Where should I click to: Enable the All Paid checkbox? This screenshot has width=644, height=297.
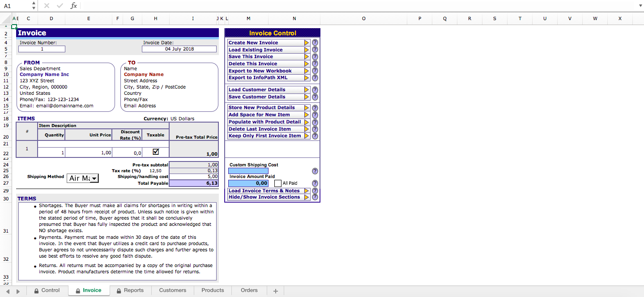277,183
